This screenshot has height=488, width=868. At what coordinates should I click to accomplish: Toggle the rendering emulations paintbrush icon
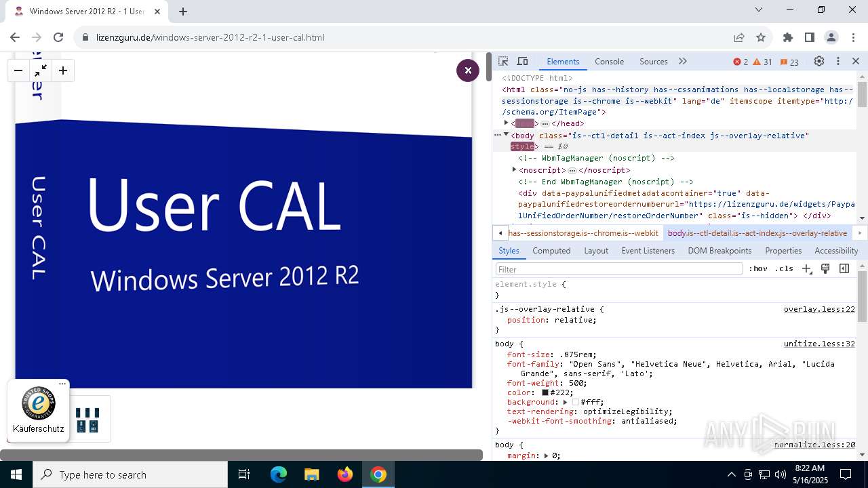(825, 268)
